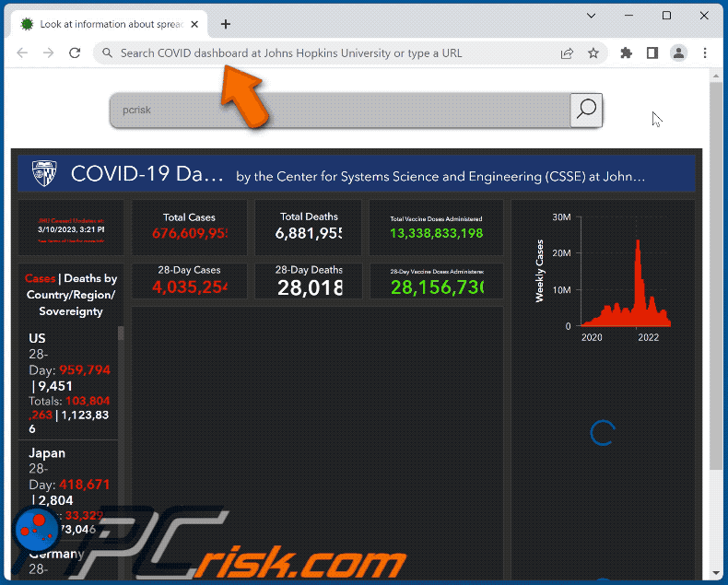Reload the page using the refresh icon
The image size is (728, 585).
(x=75, y=53)
